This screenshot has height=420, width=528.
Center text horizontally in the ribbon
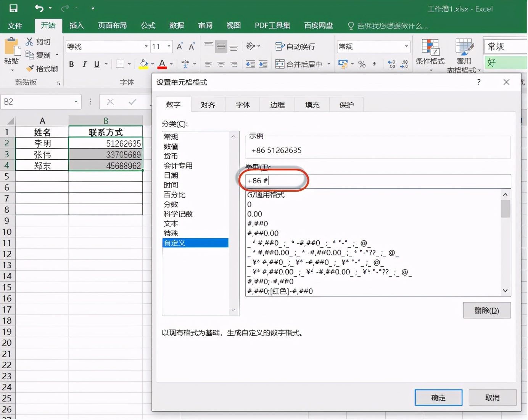(221, 64)
